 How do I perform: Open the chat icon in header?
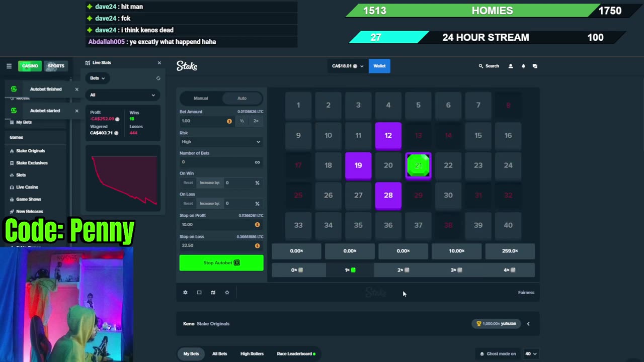click(535, 66)
